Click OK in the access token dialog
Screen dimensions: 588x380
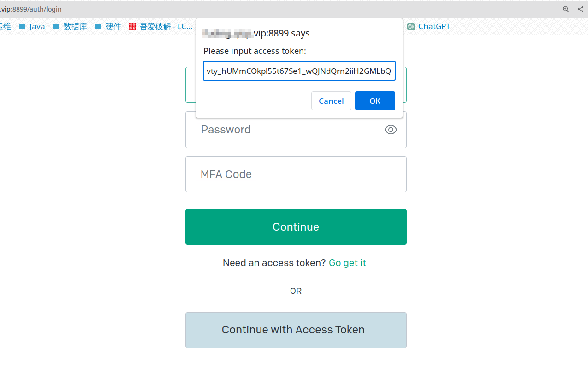[375, 101]
